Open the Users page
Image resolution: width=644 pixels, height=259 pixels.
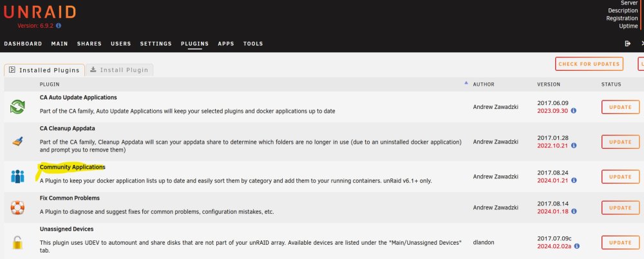coord(121,44)
